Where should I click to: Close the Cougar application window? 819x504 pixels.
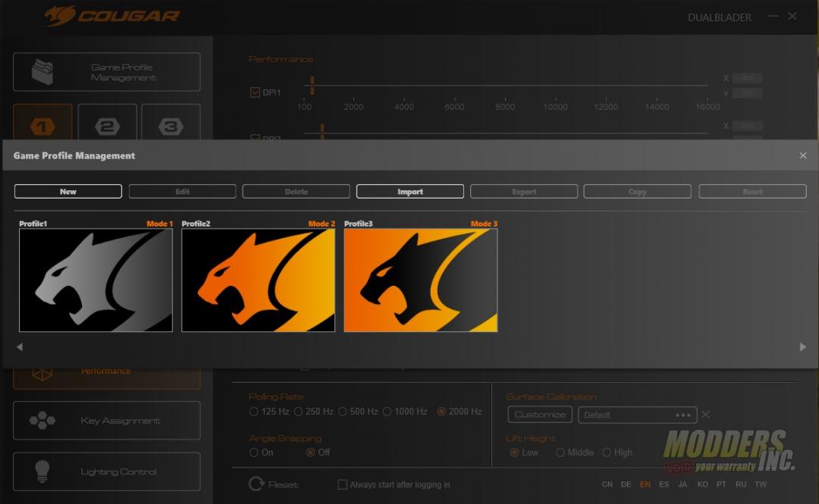[x=792, y=16]
